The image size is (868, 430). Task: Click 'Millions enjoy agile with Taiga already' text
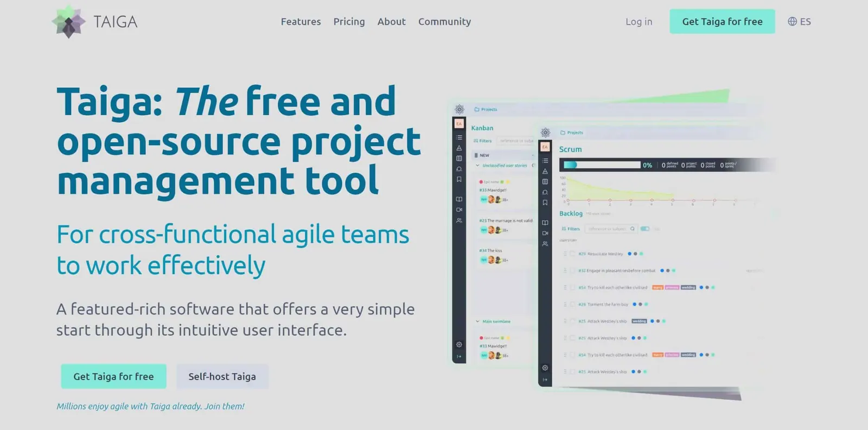[129, 406]
